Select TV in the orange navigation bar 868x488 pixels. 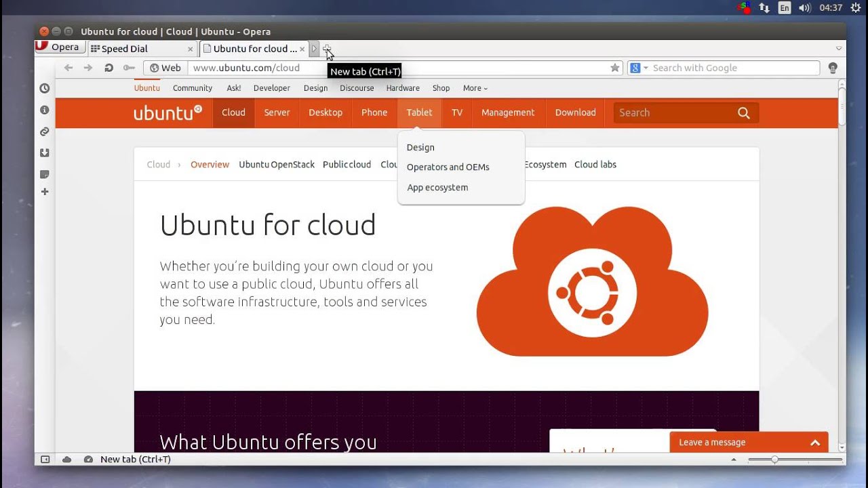click(457, 113)
